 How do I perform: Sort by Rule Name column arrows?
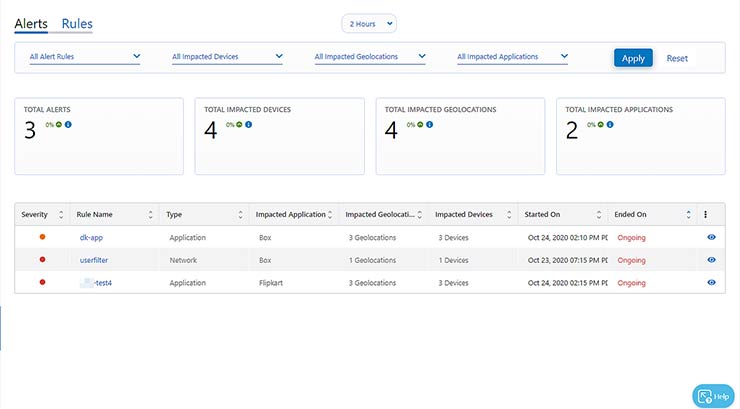pyautogui.click(x=151, y=214)
